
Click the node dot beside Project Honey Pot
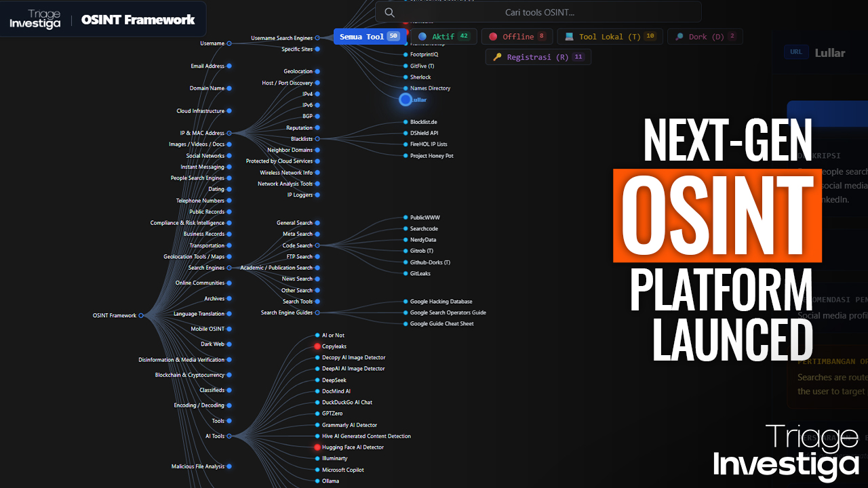[406, 156]
